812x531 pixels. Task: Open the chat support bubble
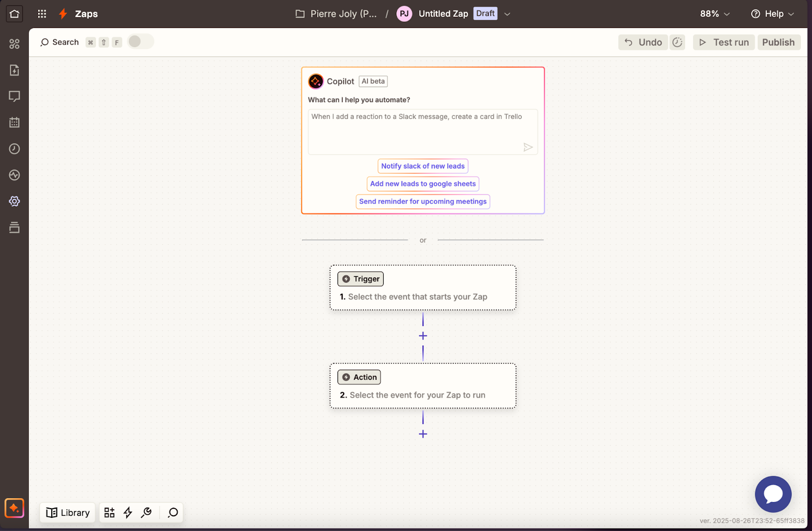pos(773,494)
